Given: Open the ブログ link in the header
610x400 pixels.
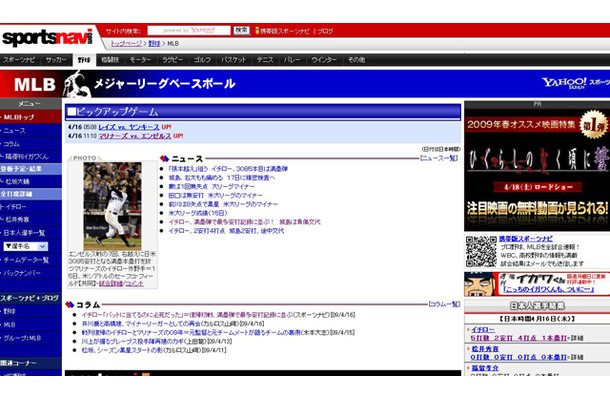Looking at the screenshot, I should pyautogui.click(x=326, y=31).
